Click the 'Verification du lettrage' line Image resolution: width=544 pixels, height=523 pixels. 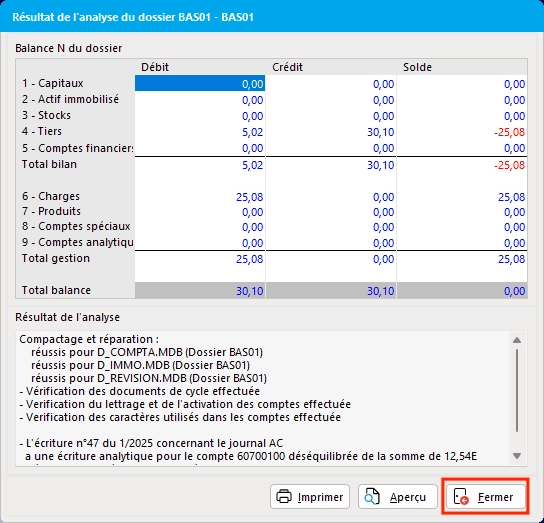tap(185, 404)
